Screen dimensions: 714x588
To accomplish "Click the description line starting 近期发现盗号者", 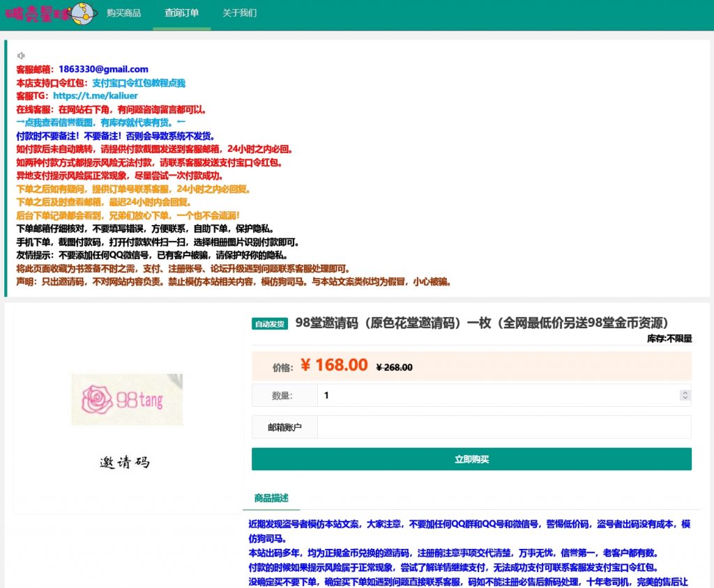I will coord(469,531).
